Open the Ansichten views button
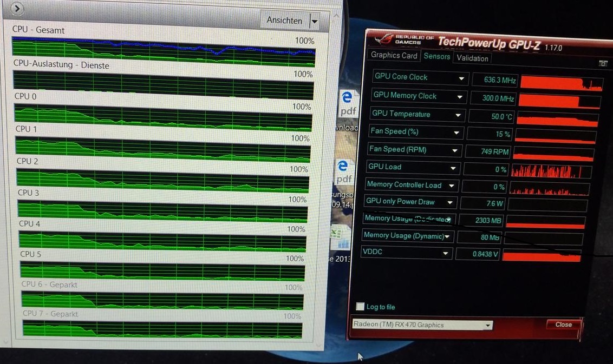 (285, 21)
